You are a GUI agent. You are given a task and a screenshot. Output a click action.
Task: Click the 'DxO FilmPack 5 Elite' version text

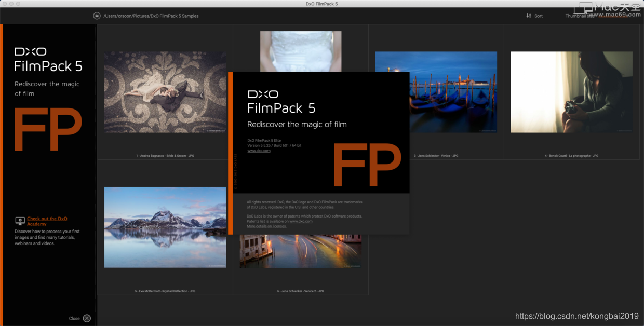[264, 141]
